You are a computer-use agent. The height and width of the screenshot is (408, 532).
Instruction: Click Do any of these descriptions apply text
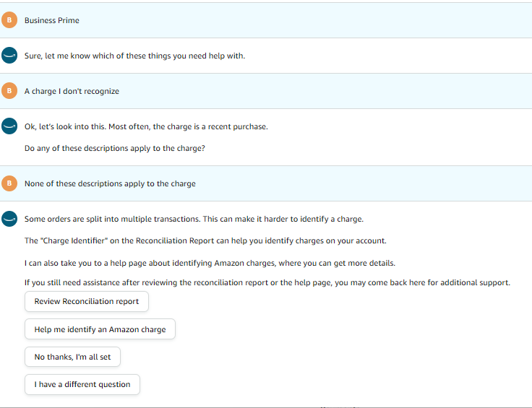[x=115, y=149]
